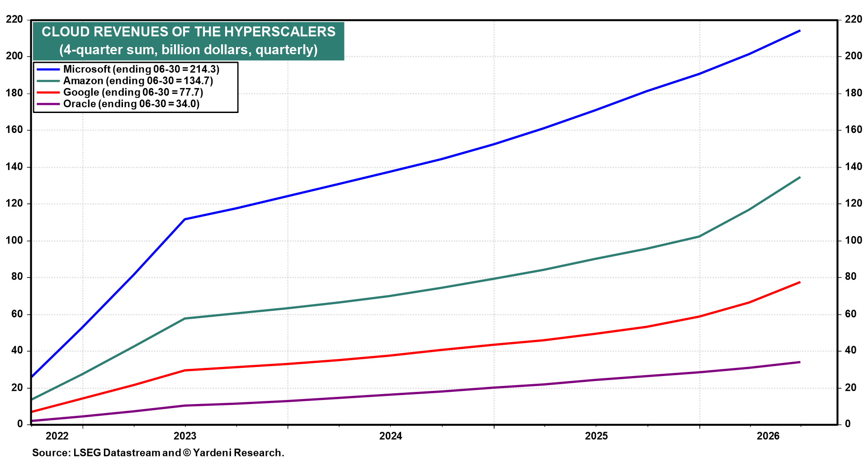Image resolution: width=868 pixels, height=461 pixels.
Task: Click the 120 label on the left axis
Action: (14, 203)
